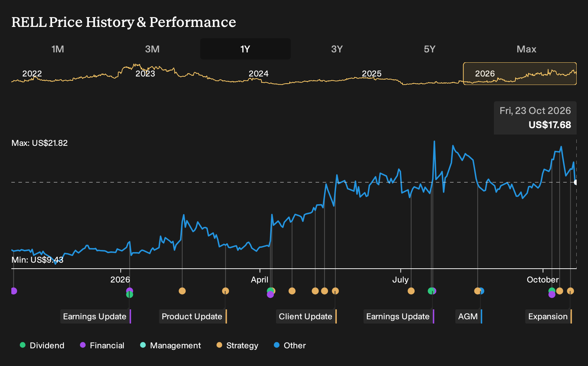Click the white current-price dot on chart line
The width and height of the screenshot is (588, 366).
576,182
